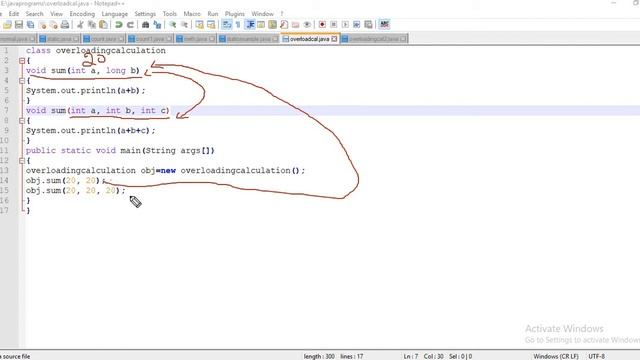Toggle synchronized horizontal scrolling
640x360 pixels.
tap(211, 24)
